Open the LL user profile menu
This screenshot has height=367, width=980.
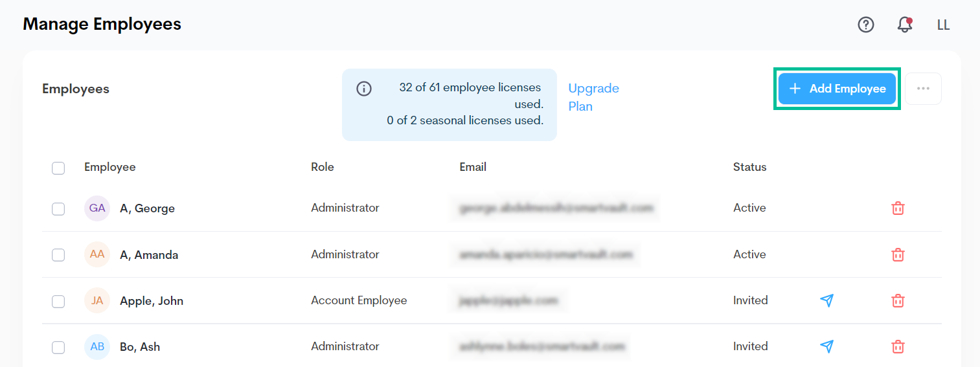click(943, 25)
